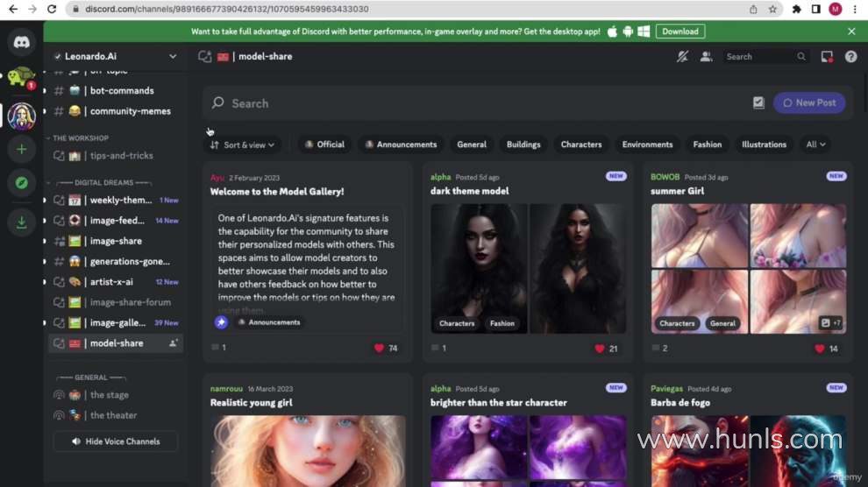The height and width of the screenshot is (487, 868).
Task: Open Chrome profile avatar M
Action: (836, 9)
